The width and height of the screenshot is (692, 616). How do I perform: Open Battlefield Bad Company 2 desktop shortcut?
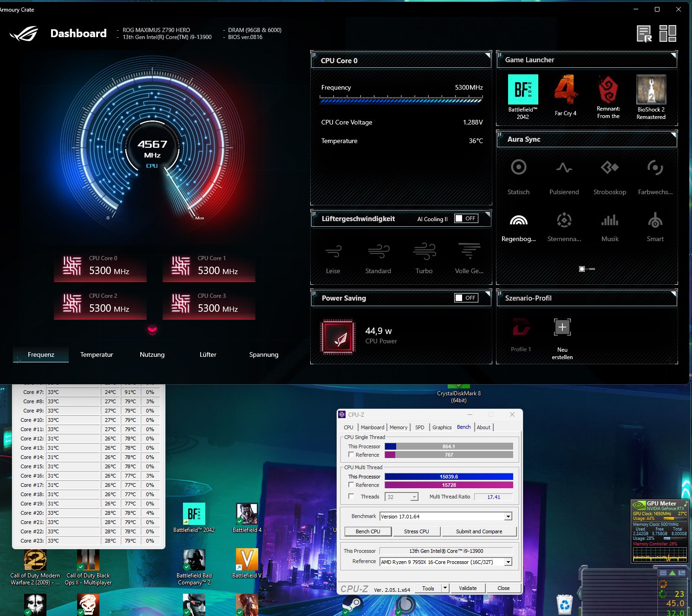(x=194, y=559)
